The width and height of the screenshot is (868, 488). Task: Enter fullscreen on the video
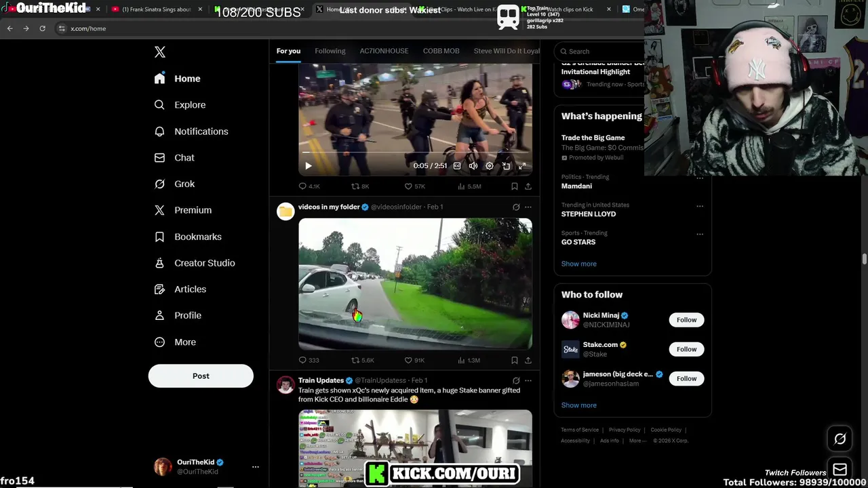click(522, 166)
